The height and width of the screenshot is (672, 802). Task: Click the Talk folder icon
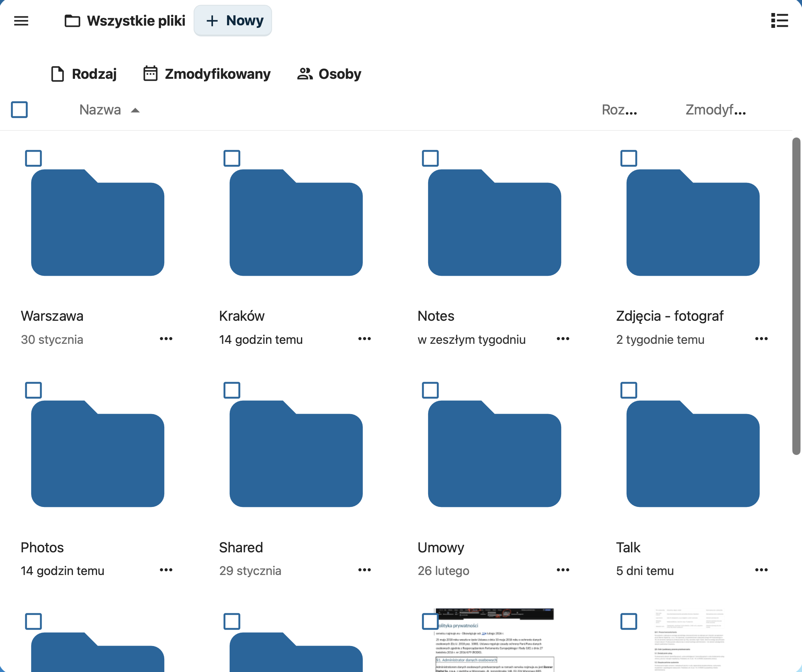pos(692,455)
